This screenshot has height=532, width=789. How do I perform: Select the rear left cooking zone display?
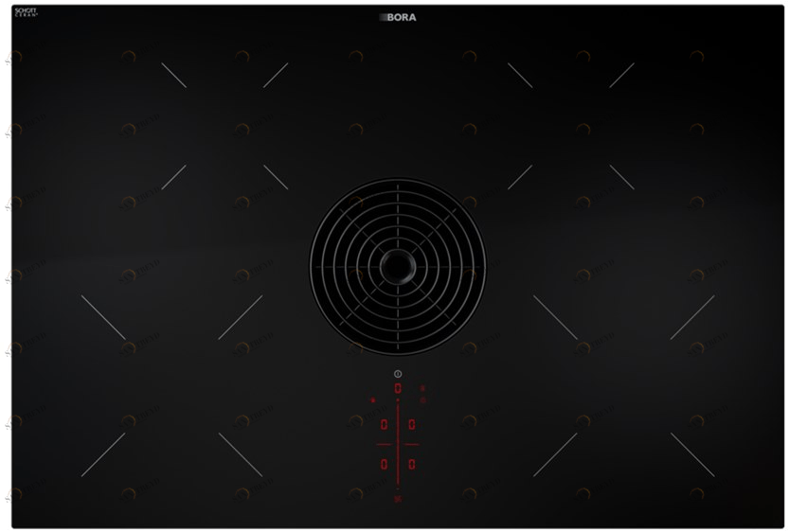385,425
